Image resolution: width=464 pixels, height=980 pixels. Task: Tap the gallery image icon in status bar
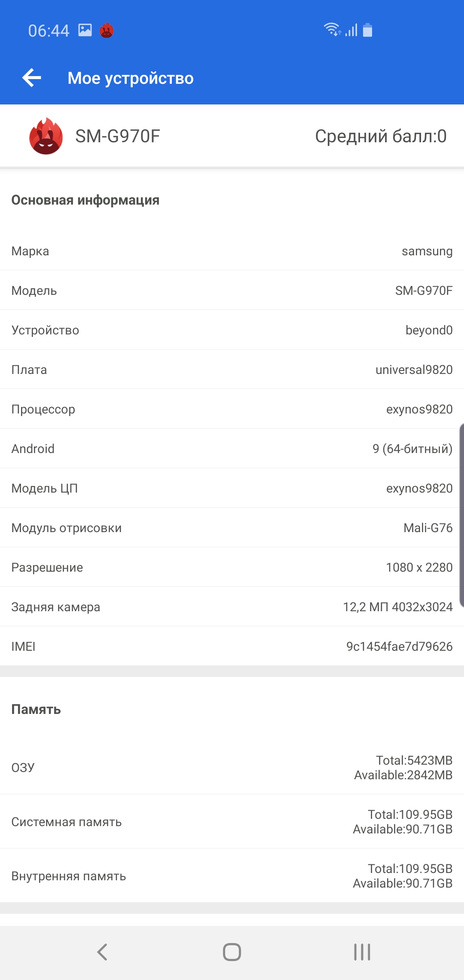85,30
